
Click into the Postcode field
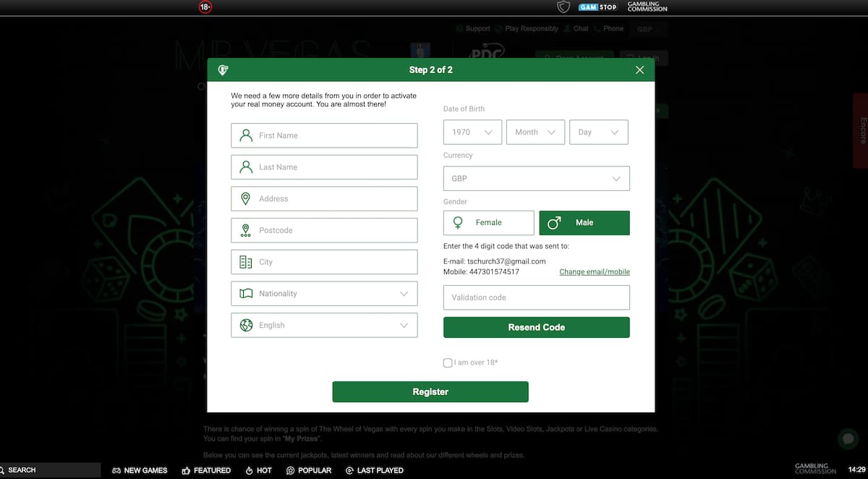[325, 230]
